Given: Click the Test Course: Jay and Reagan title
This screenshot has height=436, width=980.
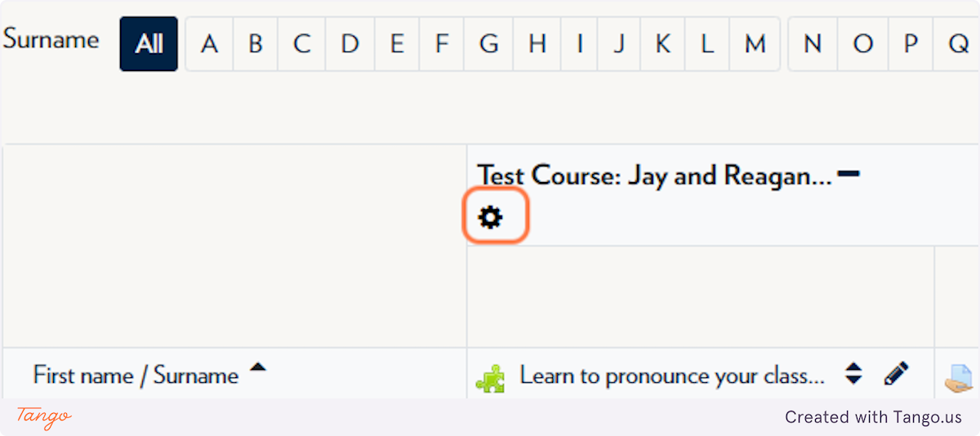Looking at the screenshot, I should tap(655, 175).
